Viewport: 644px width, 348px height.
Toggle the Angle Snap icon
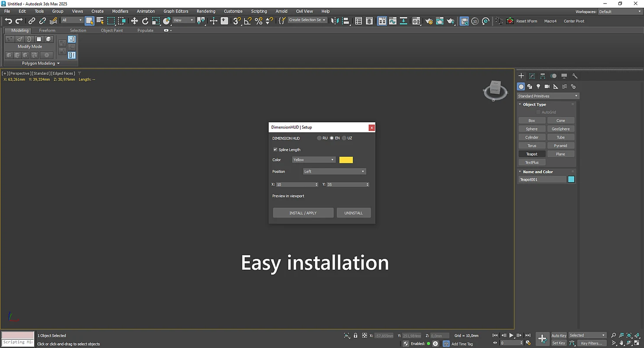click(248, 21)
